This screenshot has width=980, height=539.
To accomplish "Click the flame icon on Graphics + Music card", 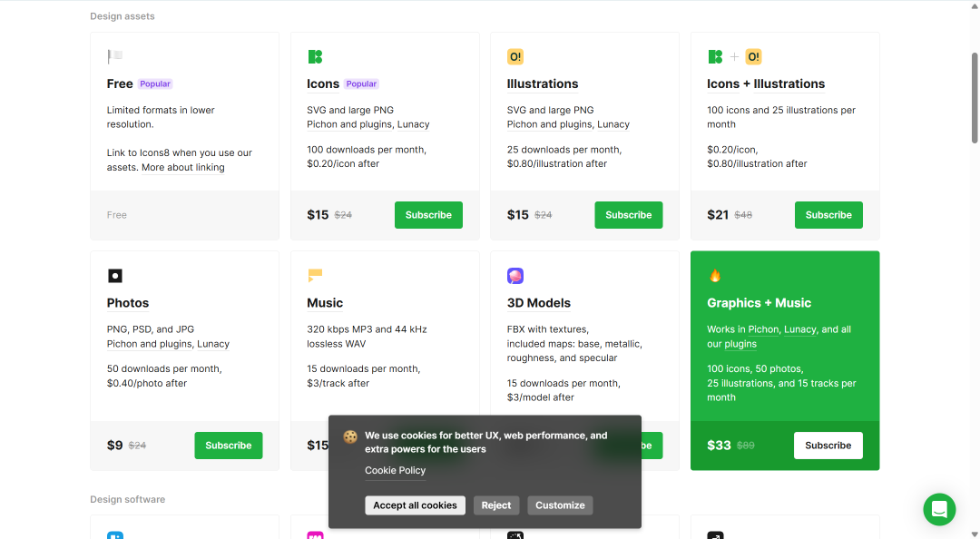I will tap(715, 276).
